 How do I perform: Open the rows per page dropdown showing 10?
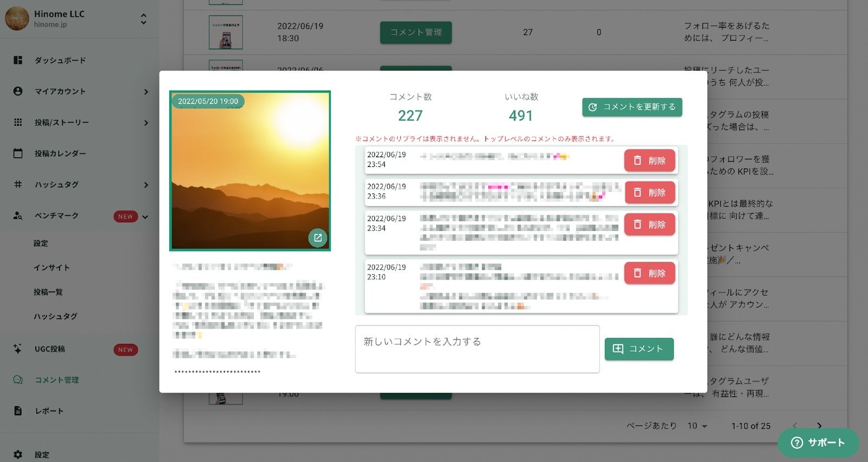pos(697,426)
